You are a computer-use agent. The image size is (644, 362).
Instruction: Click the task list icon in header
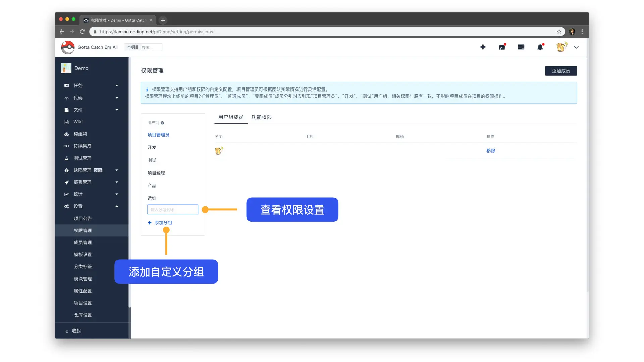521,47
